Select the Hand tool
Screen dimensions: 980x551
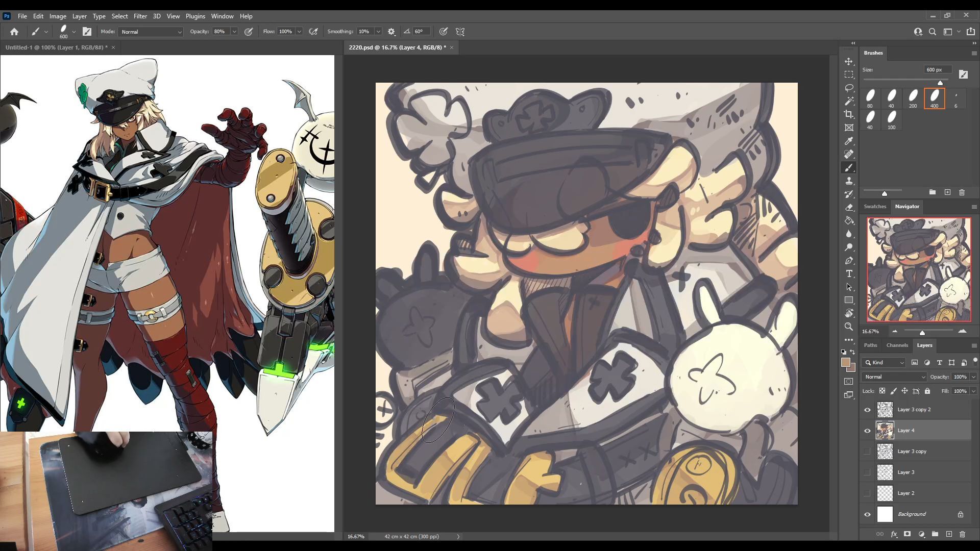tap(849, 313)
